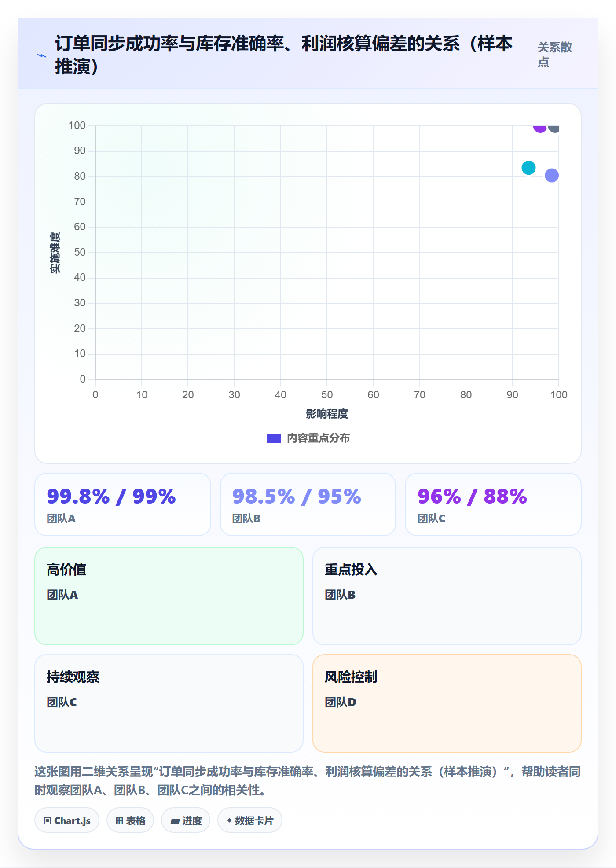This screenshot has height=868, width=616.
Task: Click the purple scatter point at top
Action: [x=540, y=128]
